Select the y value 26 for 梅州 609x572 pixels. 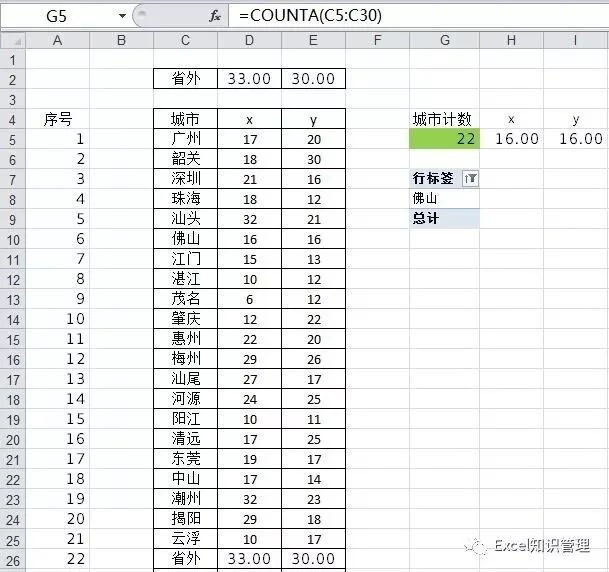(x=313, y=359)
